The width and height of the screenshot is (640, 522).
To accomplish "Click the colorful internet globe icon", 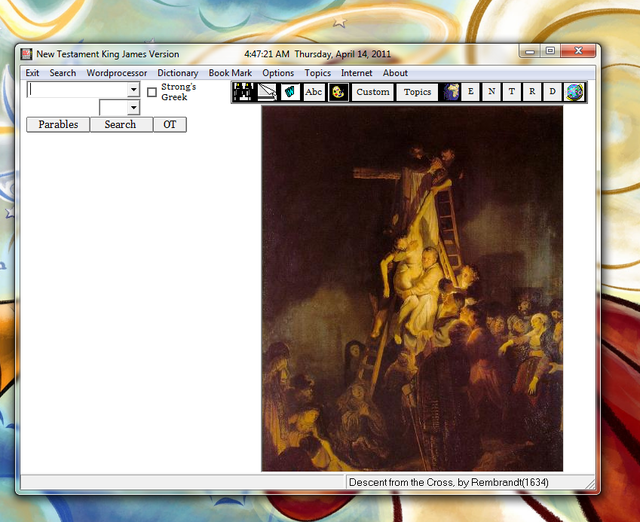I will click(574, 92).
